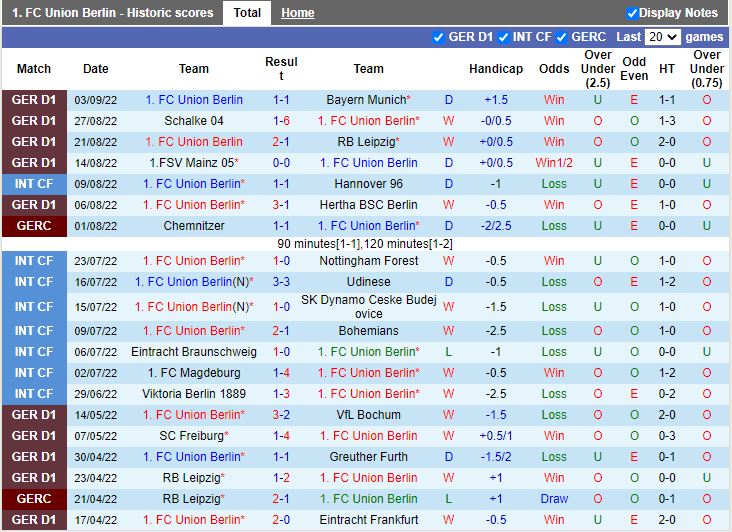Open Udinese team link
Image resolution: width=732 pixels, height=532 pixels.
[x=368, y=282]
